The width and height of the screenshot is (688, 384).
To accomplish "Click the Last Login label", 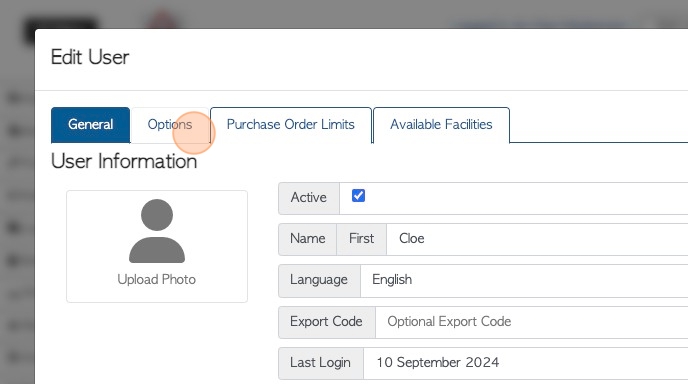I will tap(321, 363).
